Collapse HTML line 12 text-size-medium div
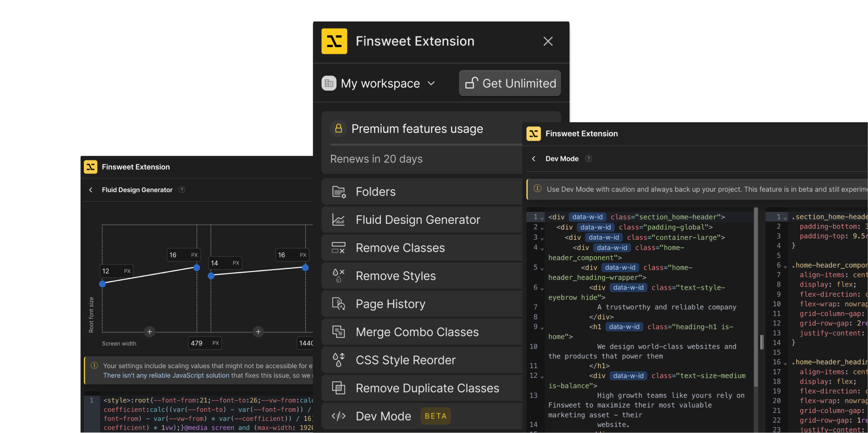868x433 pixels. pos(542,377)
